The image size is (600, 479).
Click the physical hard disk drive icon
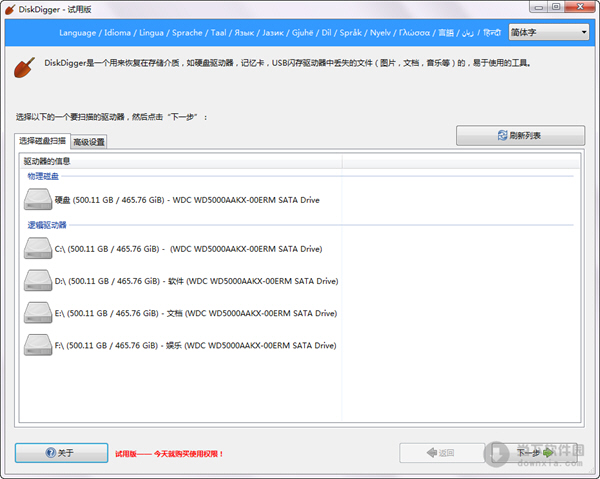tap(38, 199)
